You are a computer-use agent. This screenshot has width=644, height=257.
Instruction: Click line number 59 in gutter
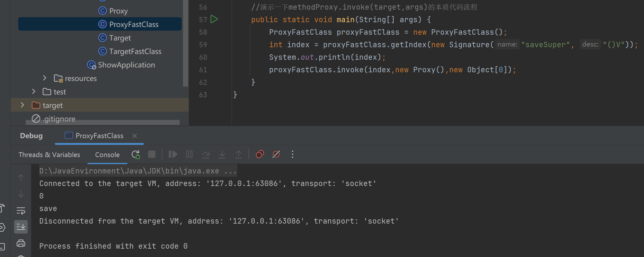(x=203, y=45)
